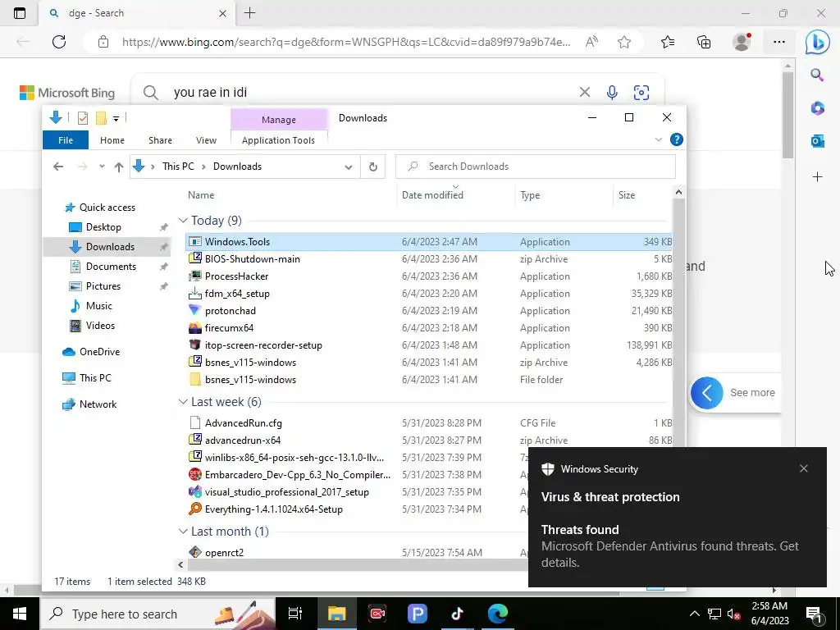Add a sidebar app with plus icon

click(x=817, y=177)
